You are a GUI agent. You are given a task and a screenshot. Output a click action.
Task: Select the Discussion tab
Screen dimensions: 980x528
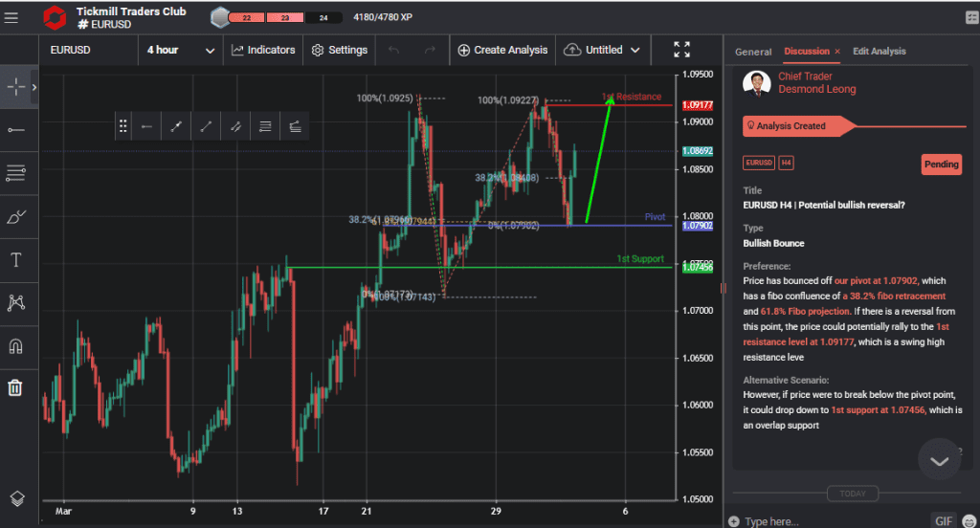(x=807, y=52)
